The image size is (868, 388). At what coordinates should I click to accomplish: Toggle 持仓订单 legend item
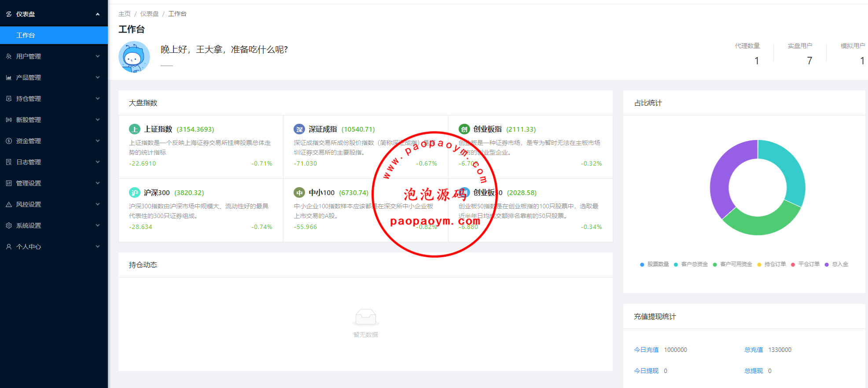772,264
